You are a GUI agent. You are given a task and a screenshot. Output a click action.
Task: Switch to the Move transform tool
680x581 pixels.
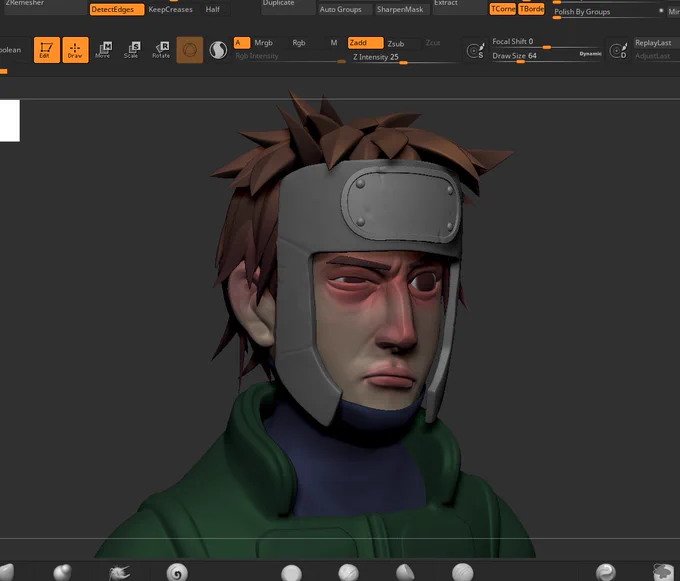(x=104, y=50)
